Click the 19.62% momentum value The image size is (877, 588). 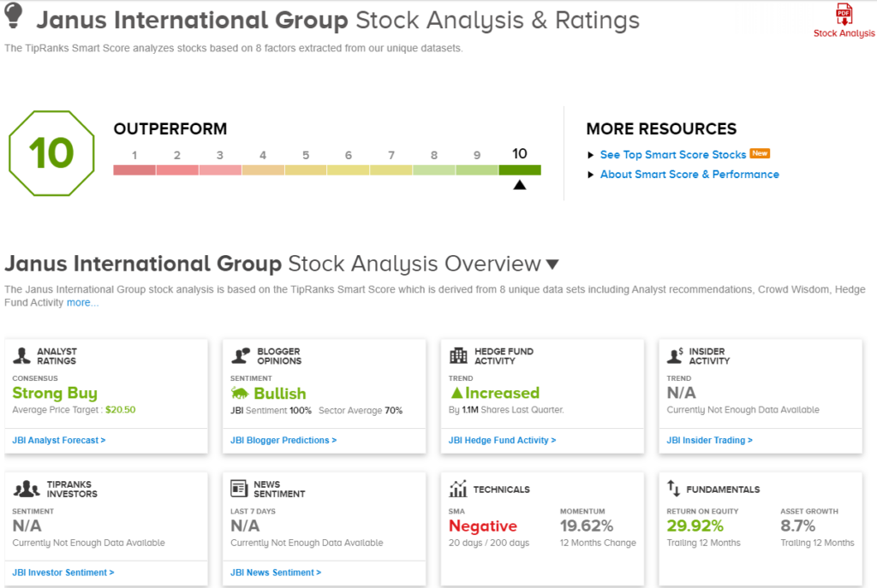pyautogui.click(x=587, y=526)
